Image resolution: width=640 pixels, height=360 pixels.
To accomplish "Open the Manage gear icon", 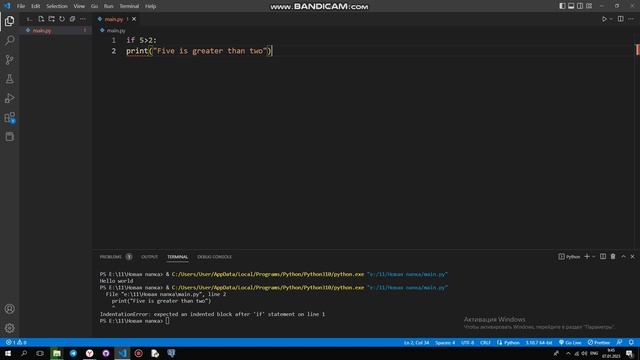I will (9, 328).
